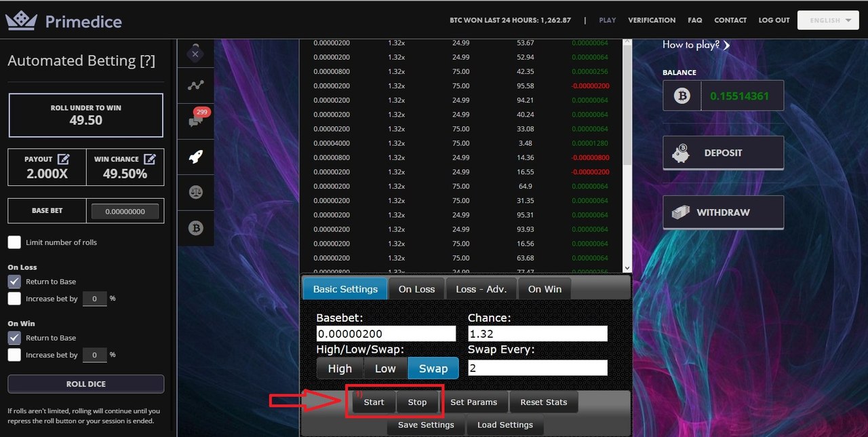Click the Reset Stats button
Screen dimensions: 868x437
(x=543, y=402)
